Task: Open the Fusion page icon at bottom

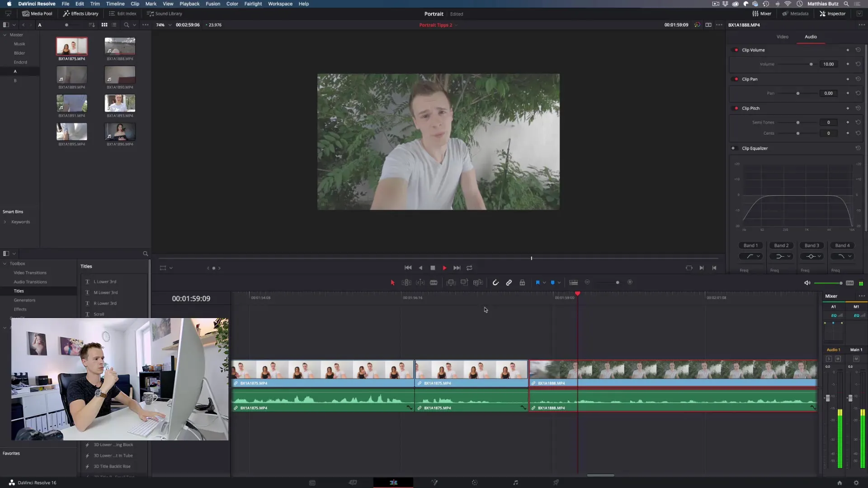Action: (434, 483)
